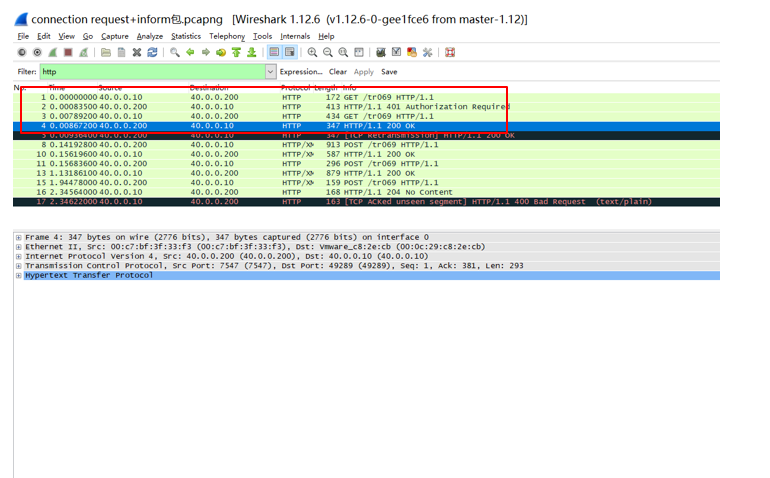
Task: Expand Hypertext Transfer Protocol node
Action: (19, 276)
